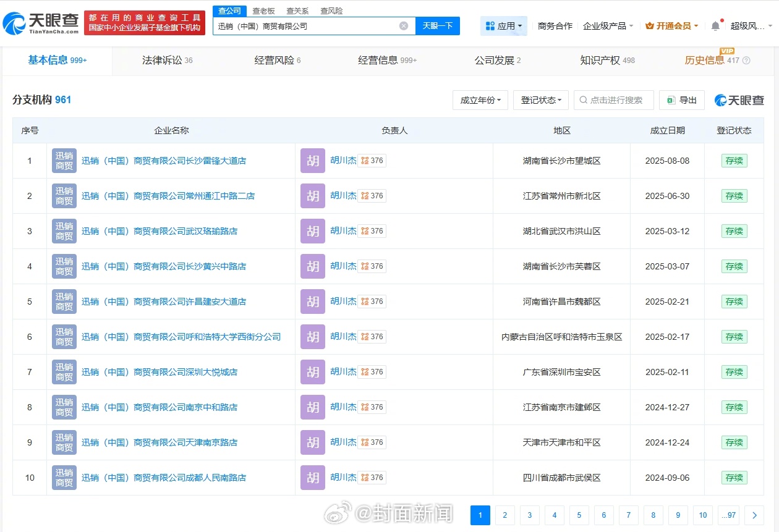Click the Tianyancha logo in header

click(41, 23)
